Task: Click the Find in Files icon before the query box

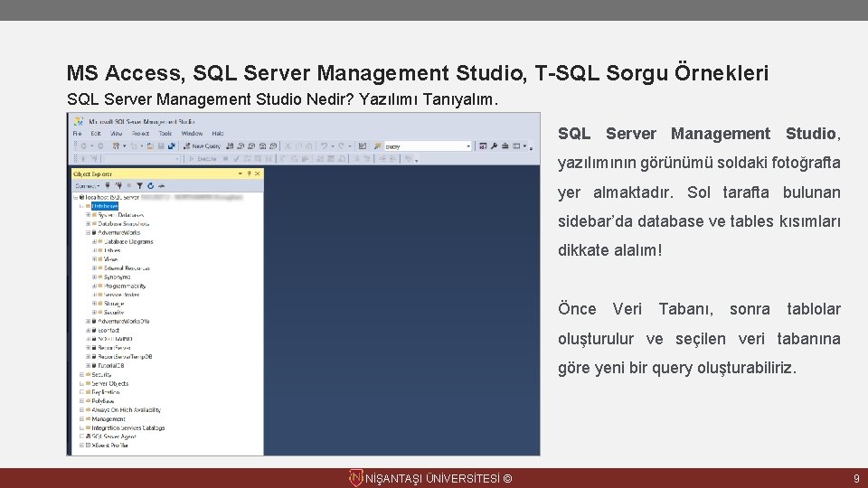Action: click(x=378, y=146)
